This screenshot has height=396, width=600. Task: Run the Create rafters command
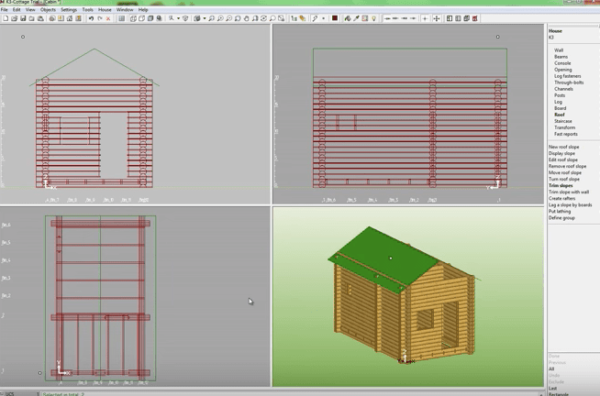[x=562, y=199]
